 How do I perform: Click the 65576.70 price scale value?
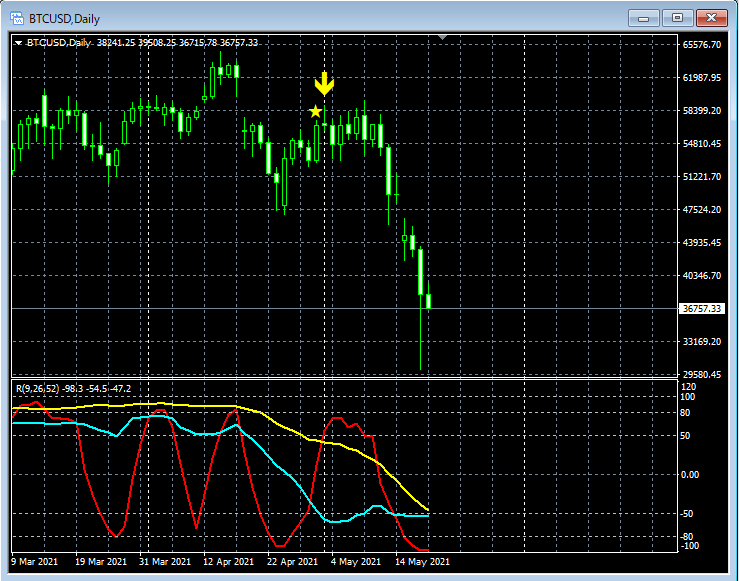tap(701, 45)
